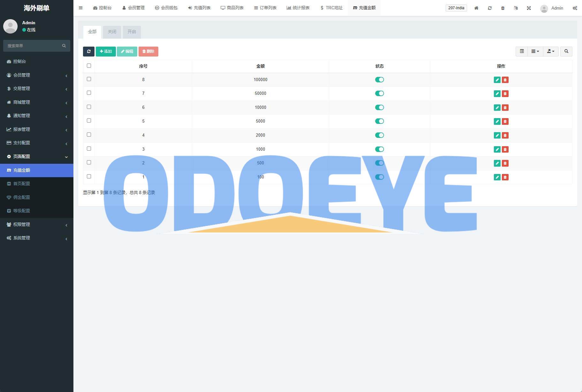Viewport: 582px width, 392px height.
Task: Switch to the 全部 tab
Action: [92, 32]
